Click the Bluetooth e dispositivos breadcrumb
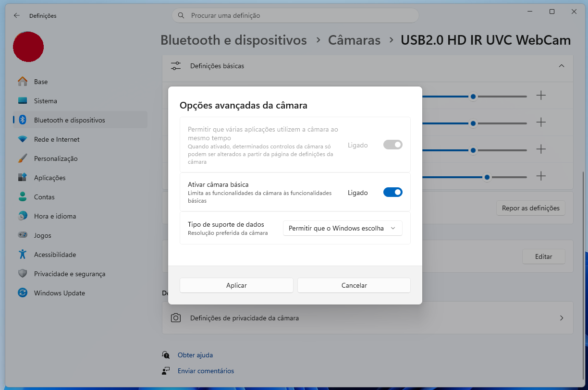This screenshot has width=588, height=390. coord(233,40)
